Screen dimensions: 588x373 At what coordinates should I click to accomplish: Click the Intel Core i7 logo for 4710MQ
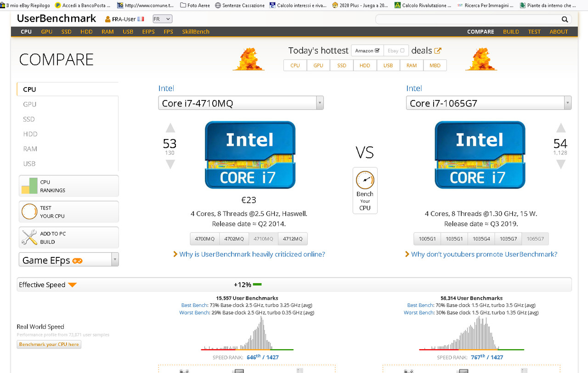coord(250,155)
